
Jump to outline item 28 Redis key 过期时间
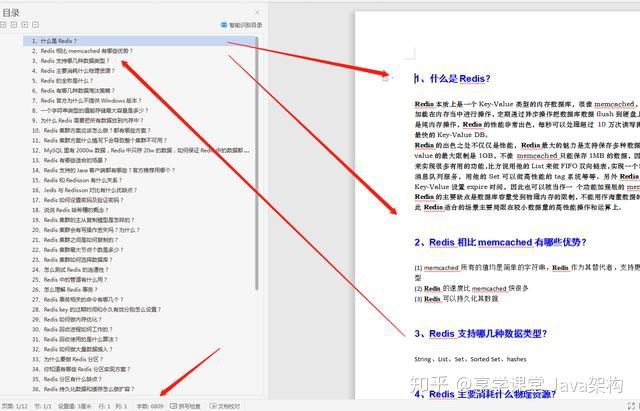(97, 310)
